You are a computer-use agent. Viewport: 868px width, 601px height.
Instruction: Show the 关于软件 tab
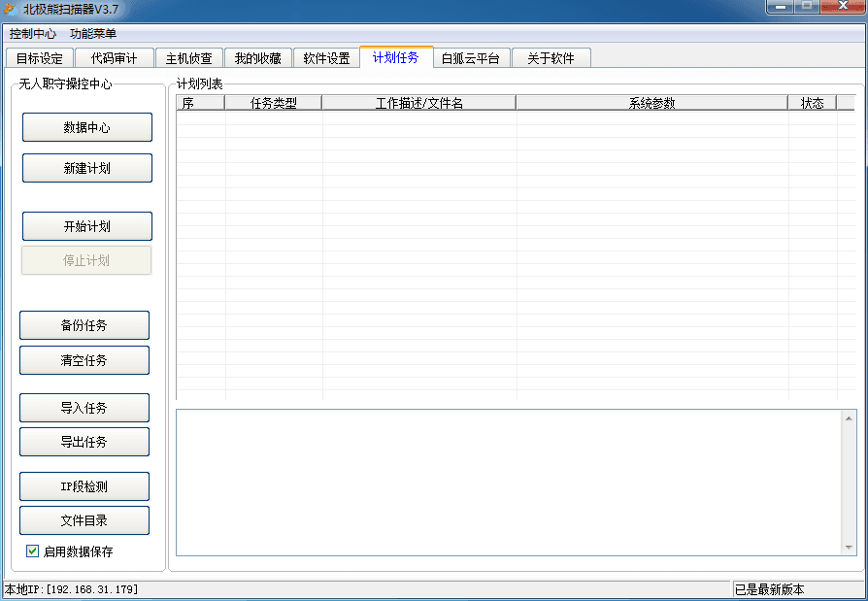551,58
